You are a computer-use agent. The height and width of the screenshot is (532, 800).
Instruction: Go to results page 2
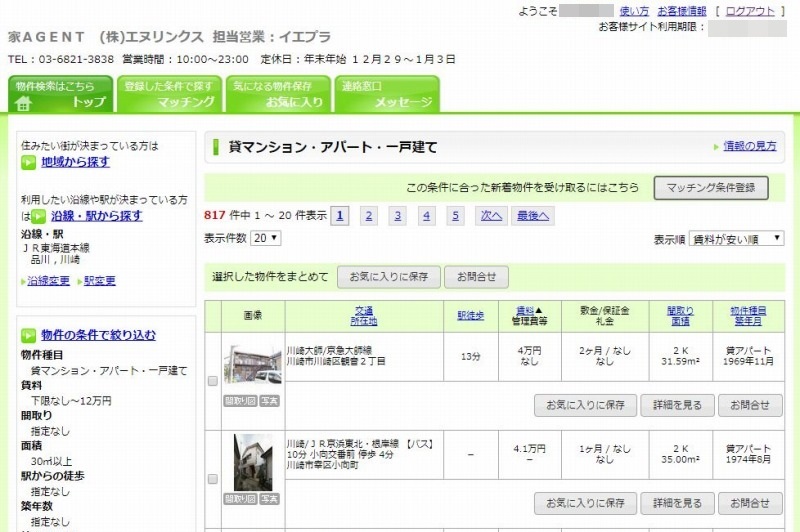point(368,216)
